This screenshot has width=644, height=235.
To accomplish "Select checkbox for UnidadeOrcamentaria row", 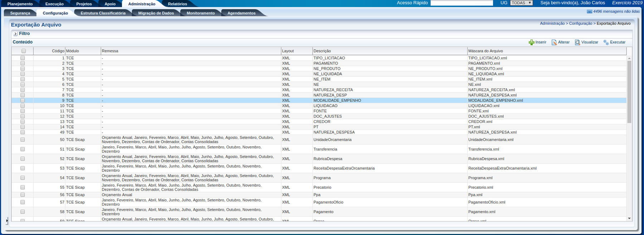I will [x=23, y=140].
